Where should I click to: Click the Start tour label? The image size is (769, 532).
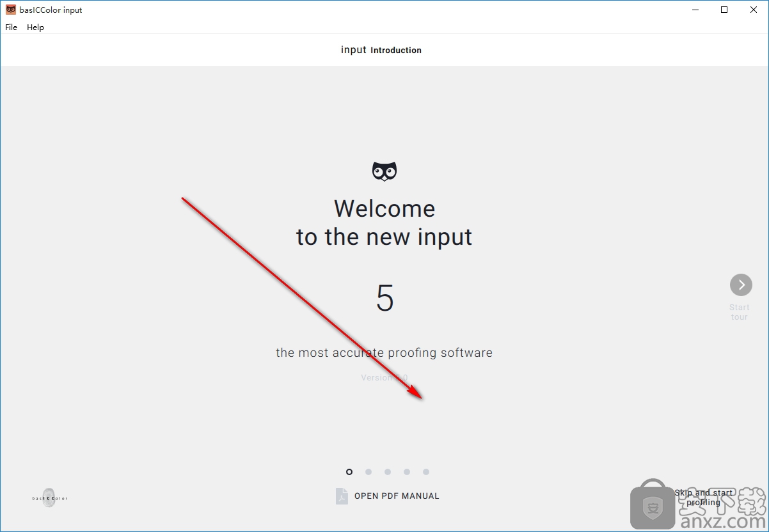pyautogui.click(x=740, y=312)
